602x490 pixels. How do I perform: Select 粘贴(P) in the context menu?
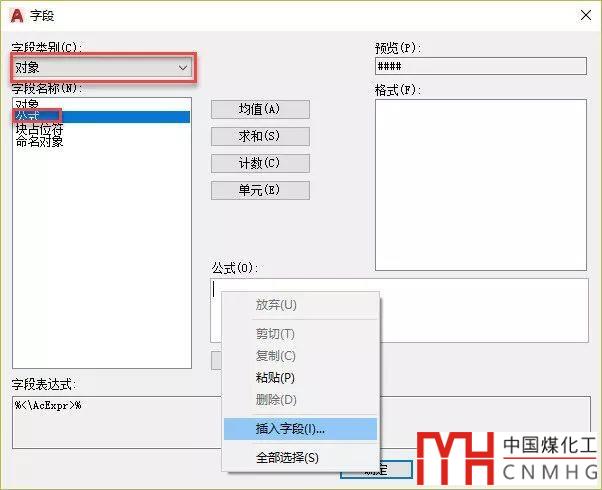(275, 378)
